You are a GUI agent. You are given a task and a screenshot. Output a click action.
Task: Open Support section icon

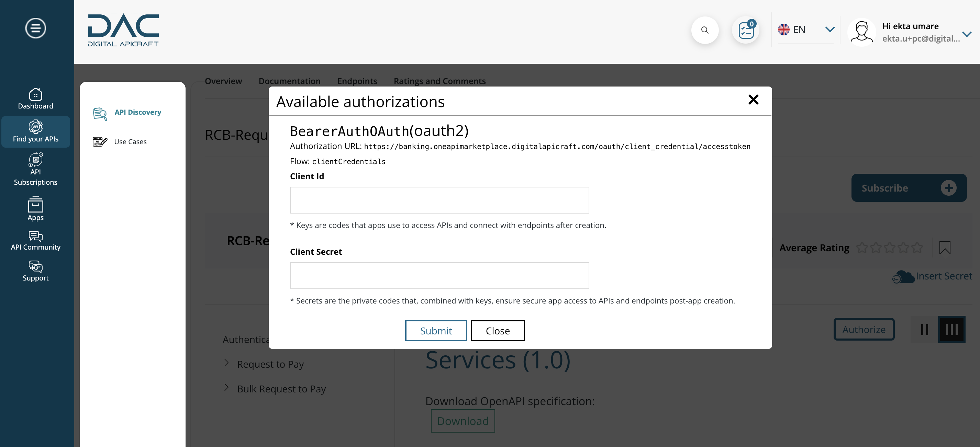[x=36, y=265]
